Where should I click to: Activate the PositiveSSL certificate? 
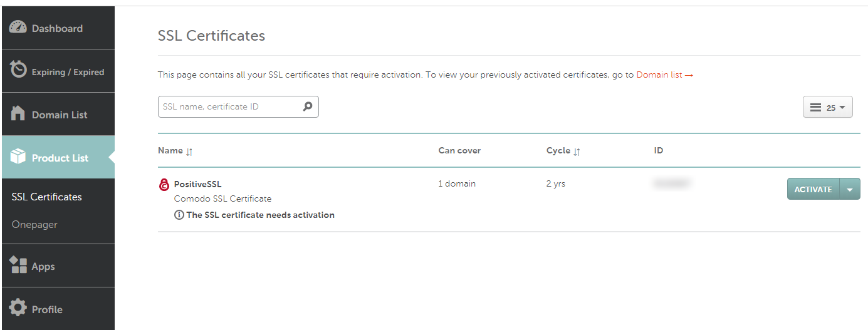point(813,190)
